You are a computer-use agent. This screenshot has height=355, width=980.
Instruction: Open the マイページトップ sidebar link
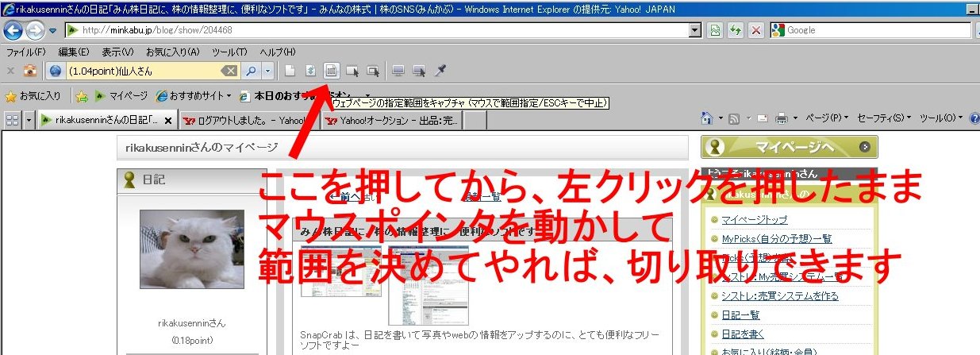coord(755,219)
